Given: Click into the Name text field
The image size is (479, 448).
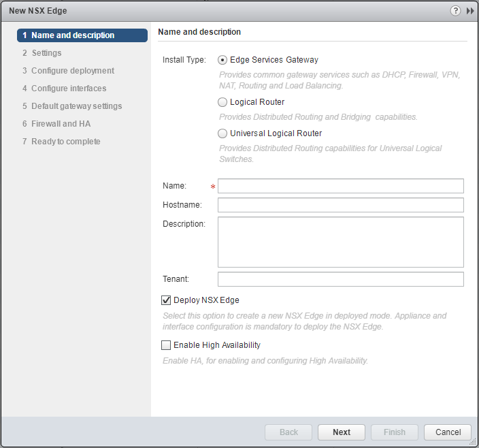Looking at the screenshot, I should click(x=340, y=187).
